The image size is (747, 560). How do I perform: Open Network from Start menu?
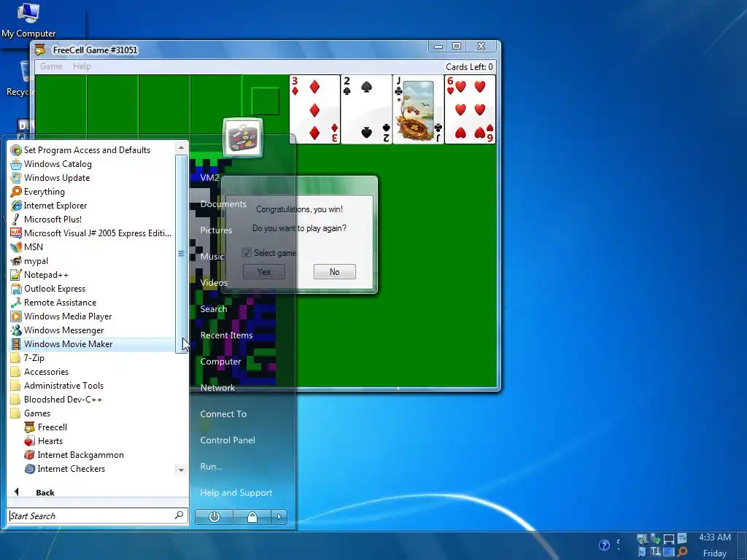coord(217,388)
